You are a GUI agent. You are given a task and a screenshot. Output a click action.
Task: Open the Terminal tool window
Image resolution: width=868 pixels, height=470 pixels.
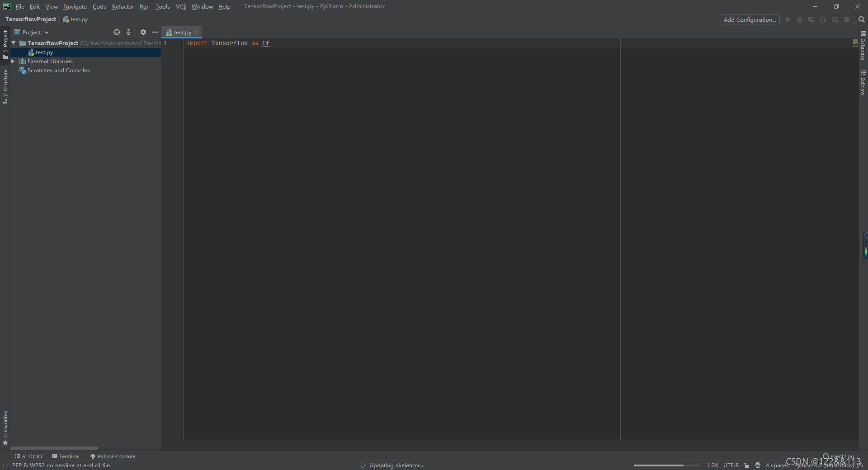pos(66,456)
